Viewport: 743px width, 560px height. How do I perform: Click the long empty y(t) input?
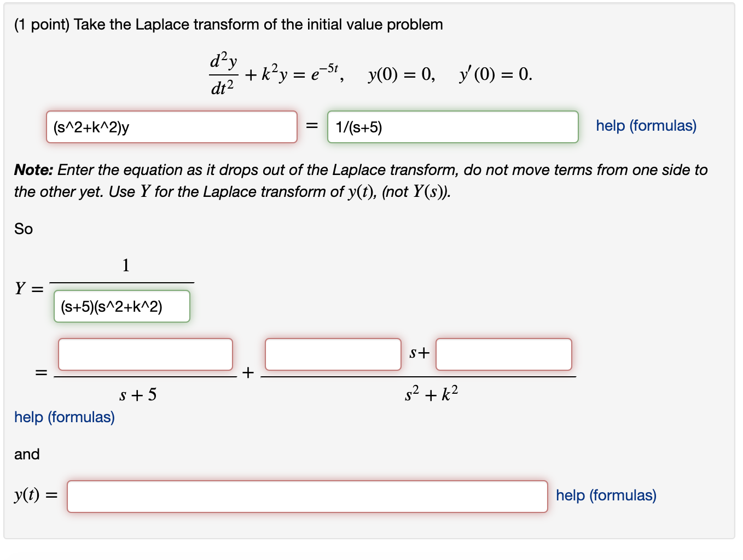coord(306,496)
